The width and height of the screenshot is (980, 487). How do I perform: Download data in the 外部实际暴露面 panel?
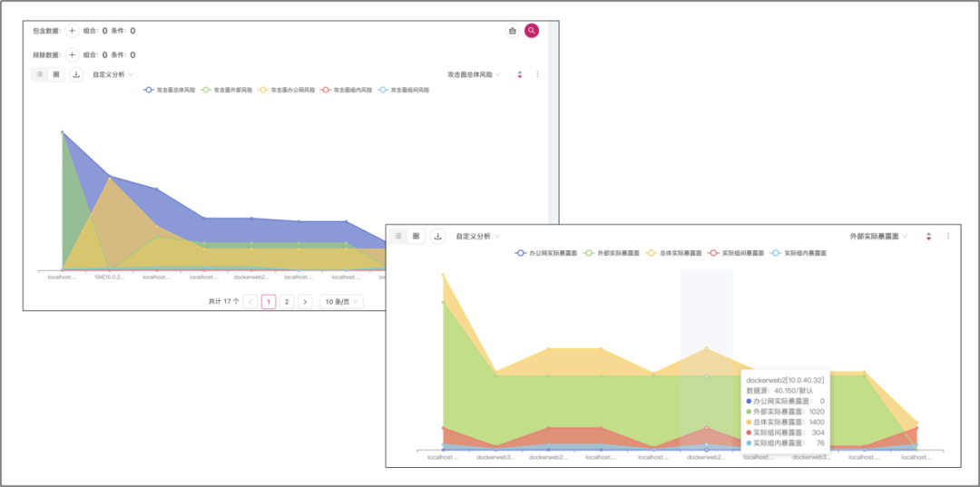(x=438, y=236)
